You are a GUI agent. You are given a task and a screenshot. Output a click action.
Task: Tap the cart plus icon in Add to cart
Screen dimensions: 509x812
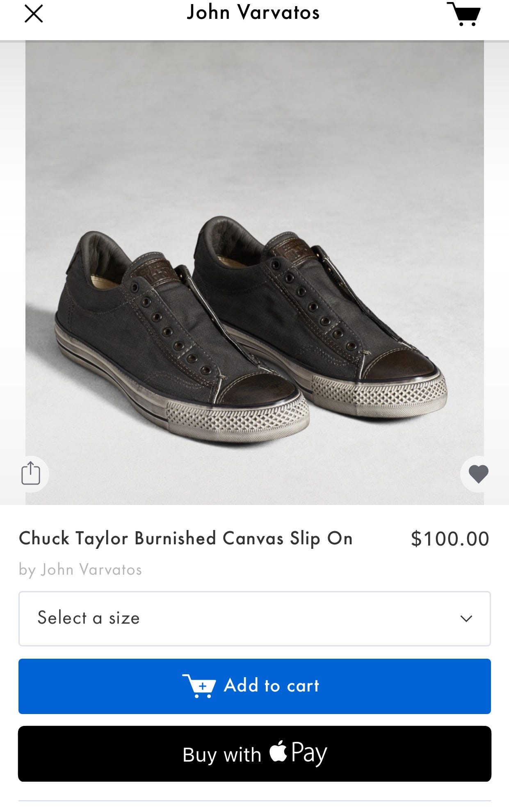[x=199, y=686]
